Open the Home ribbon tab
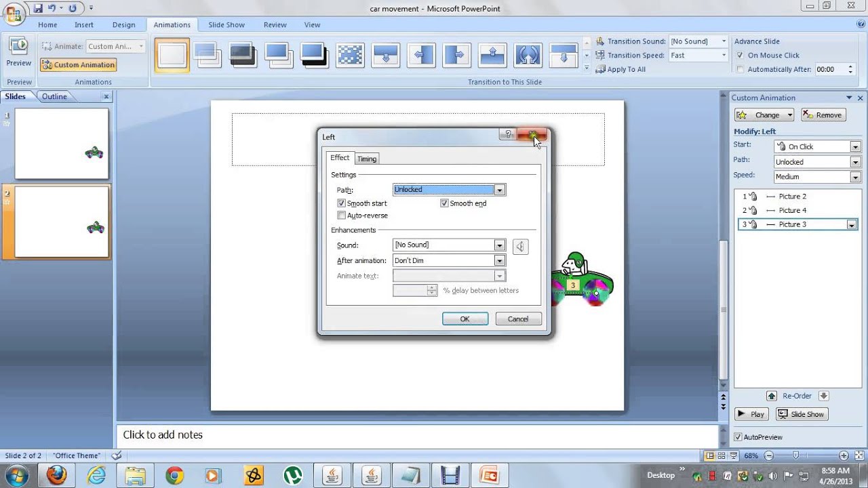The height and width of the screenshot is (488, 868). point(47,24)
